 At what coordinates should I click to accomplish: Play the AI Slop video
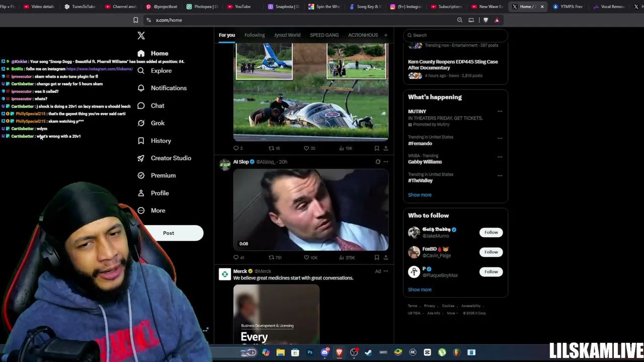[x=311, y=210]
